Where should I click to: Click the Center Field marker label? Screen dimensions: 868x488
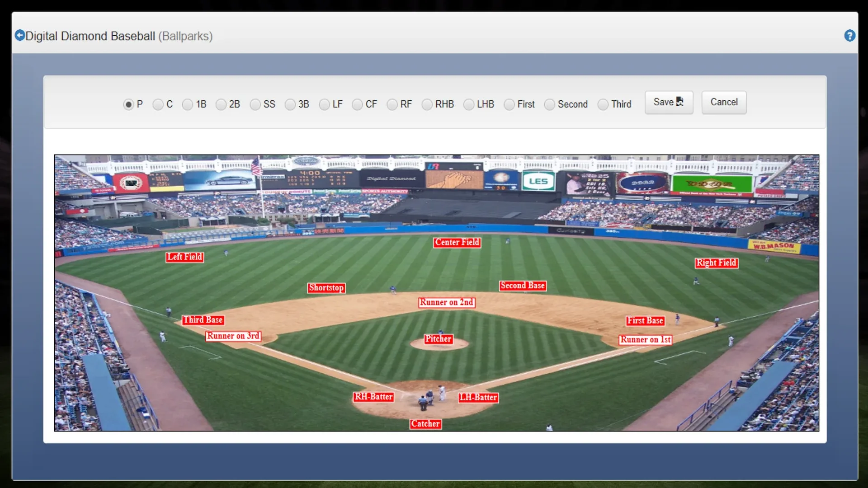coord(457,243)
